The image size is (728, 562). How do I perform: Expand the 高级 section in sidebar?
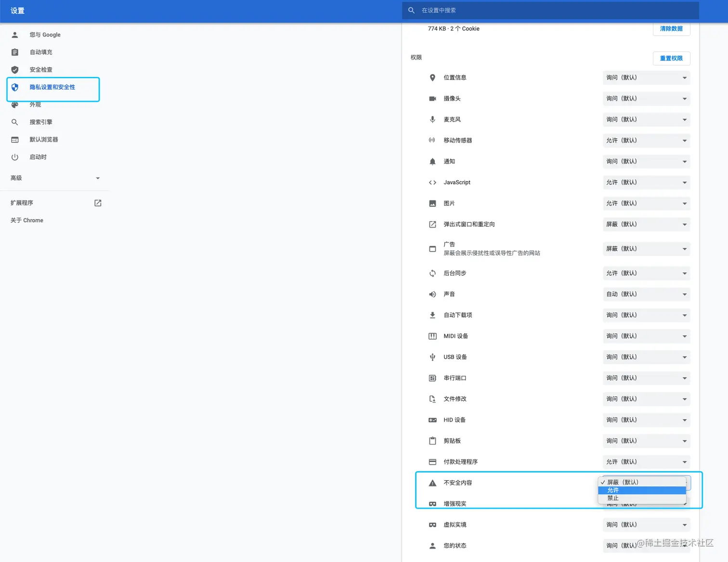tap(55, 178)
